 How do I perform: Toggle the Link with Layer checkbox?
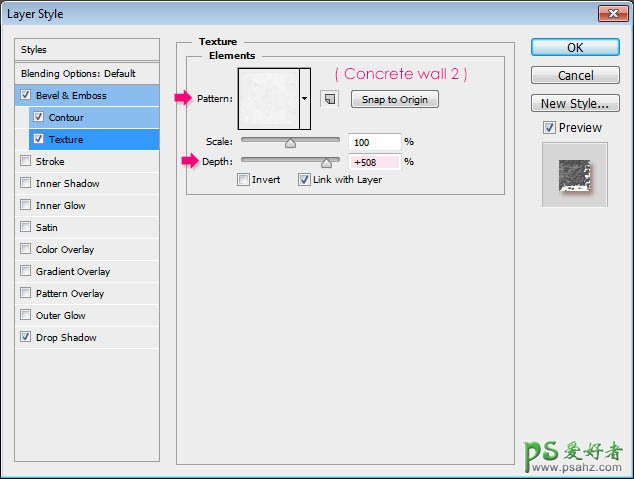(304, 180)
